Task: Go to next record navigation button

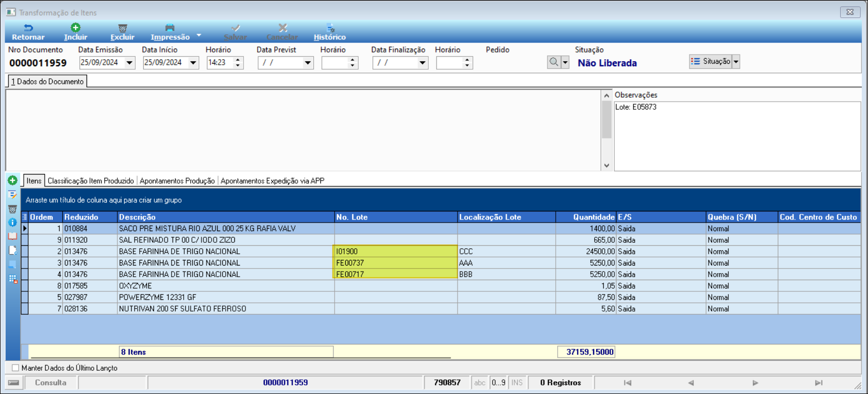Action: point(755,383)
